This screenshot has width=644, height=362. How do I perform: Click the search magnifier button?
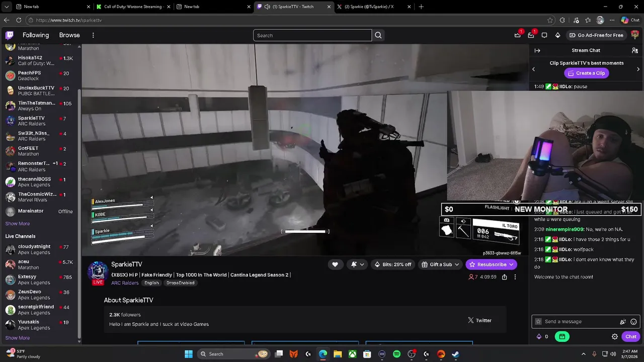pyautogui.click(x=378, y=35)
